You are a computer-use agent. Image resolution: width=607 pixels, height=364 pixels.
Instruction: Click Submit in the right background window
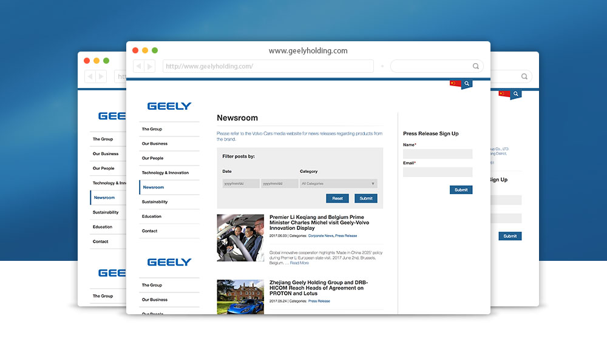pyautogui.click(x=510, y=236)
